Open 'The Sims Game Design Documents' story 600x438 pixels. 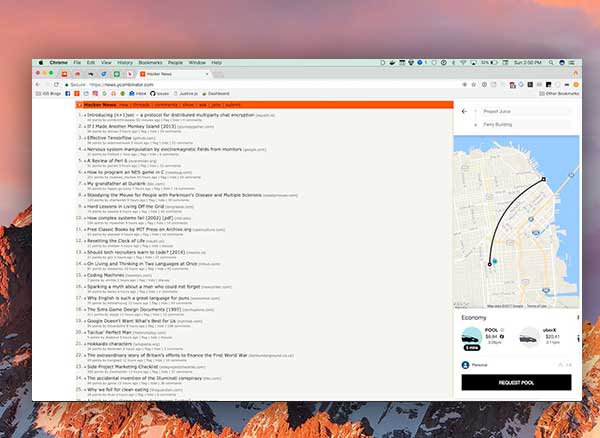point(134,309)
